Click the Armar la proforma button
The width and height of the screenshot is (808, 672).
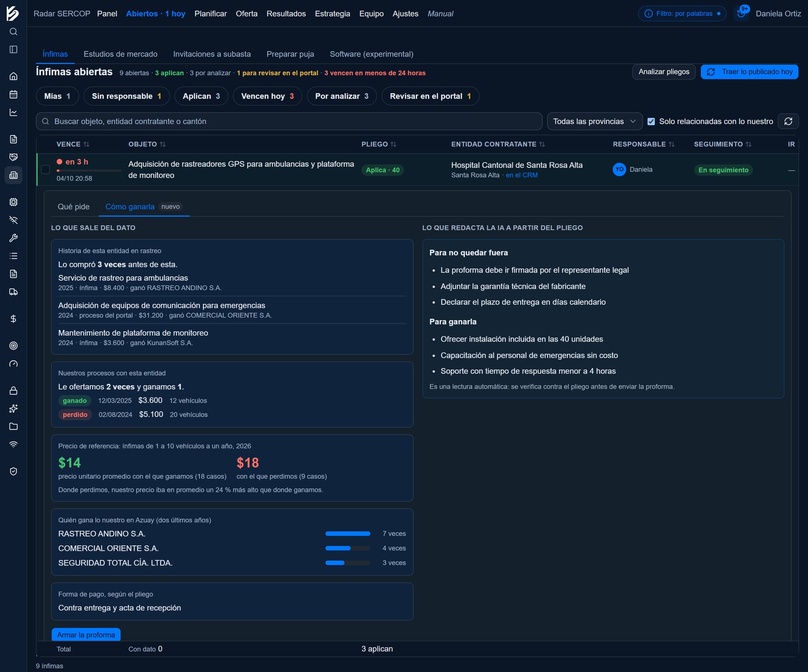pos(86,635)
